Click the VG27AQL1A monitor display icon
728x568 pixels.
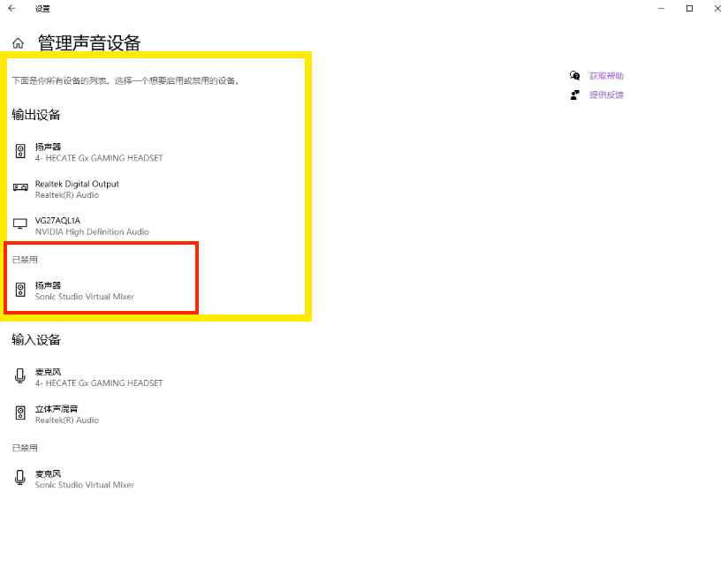click(19, 223)
